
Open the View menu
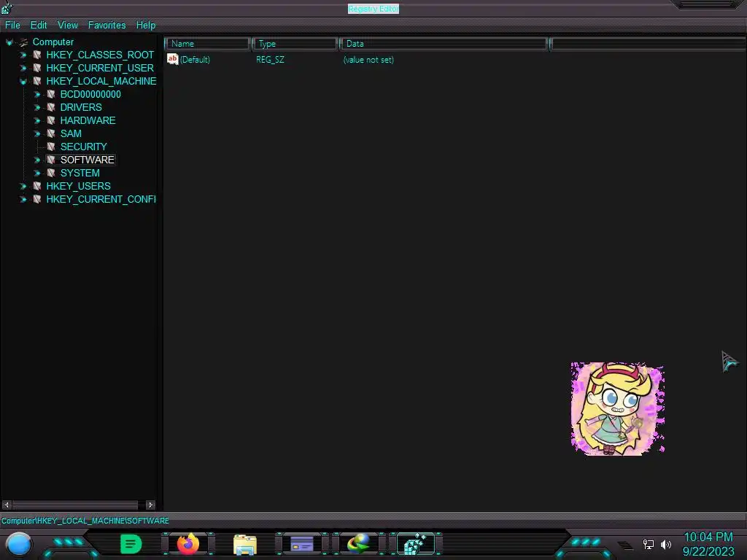click(x=68, y=26)
